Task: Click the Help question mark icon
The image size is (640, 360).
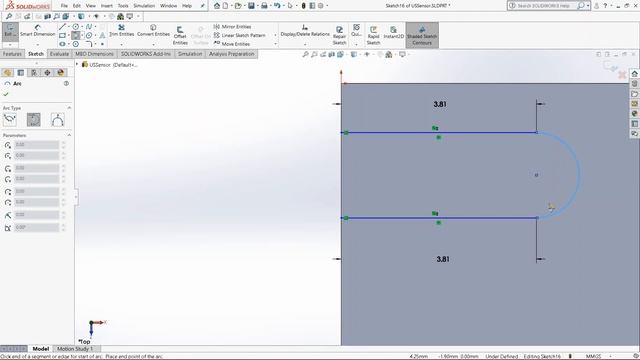Action: point(605,6)
